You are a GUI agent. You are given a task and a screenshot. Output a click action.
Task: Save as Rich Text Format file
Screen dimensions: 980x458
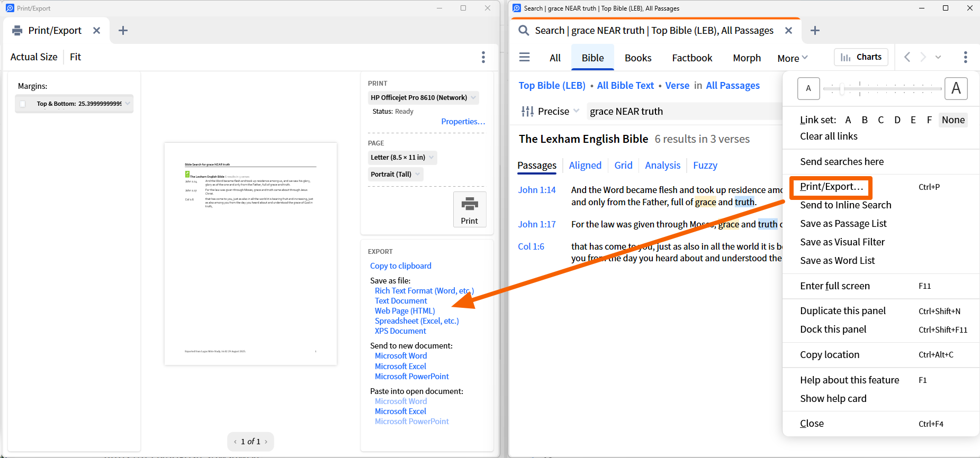click(x=424, y=291)
